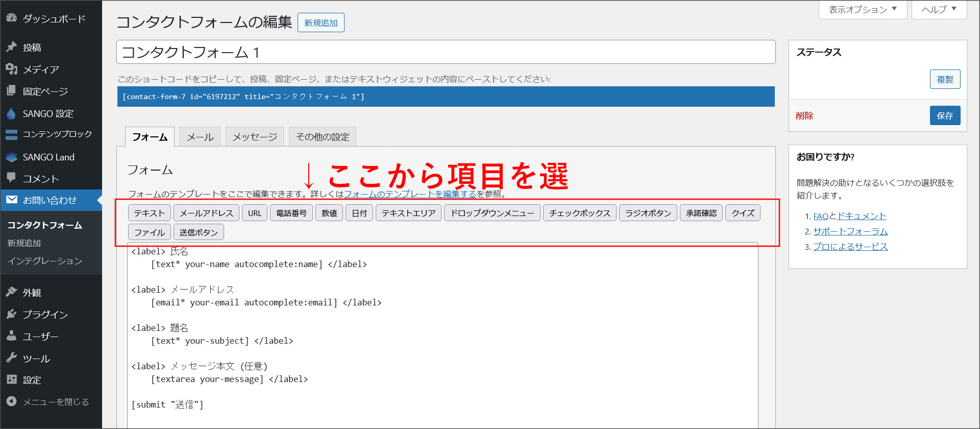
Task: Expand the ヘルプ dropdown panel
Action: (x=939, y=10)
